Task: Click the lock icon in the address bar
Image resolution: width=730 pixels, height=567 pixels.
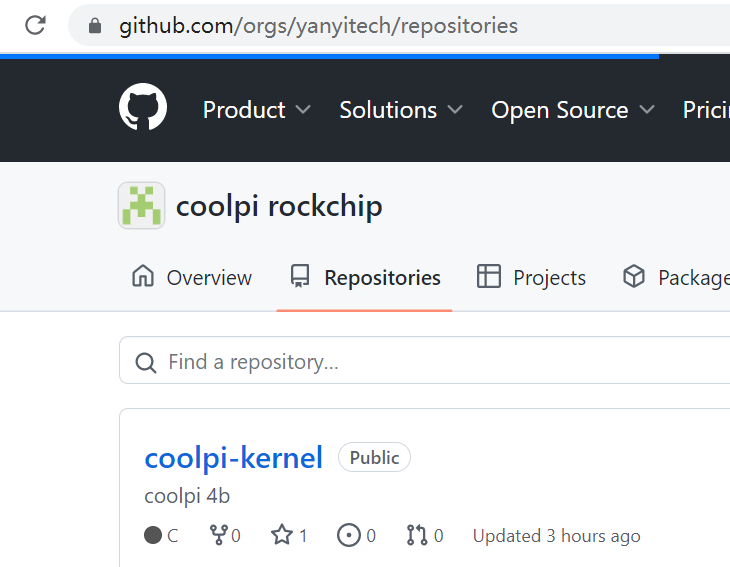Action: point(95,26)
